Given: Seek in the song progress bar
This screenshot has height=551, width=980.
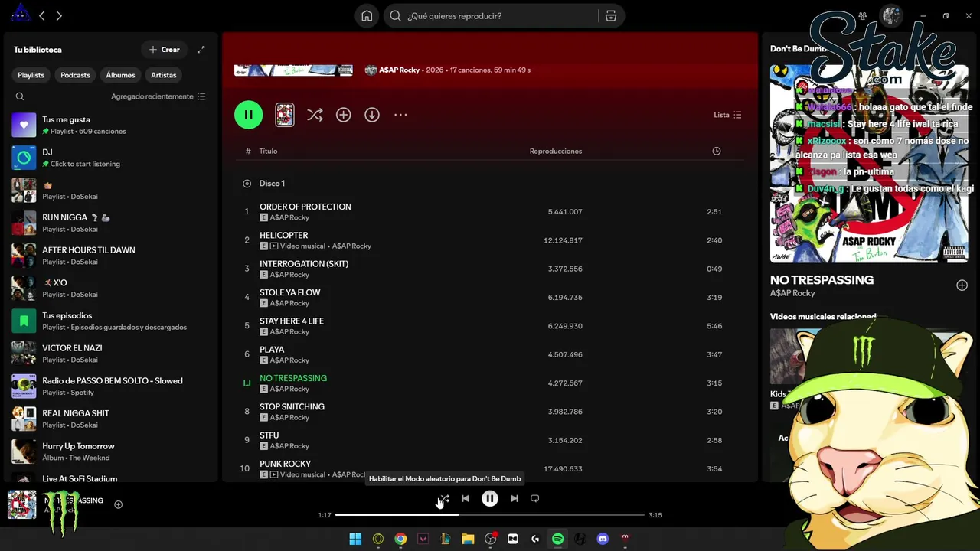Looking at the screenshot, I should 490,515.
